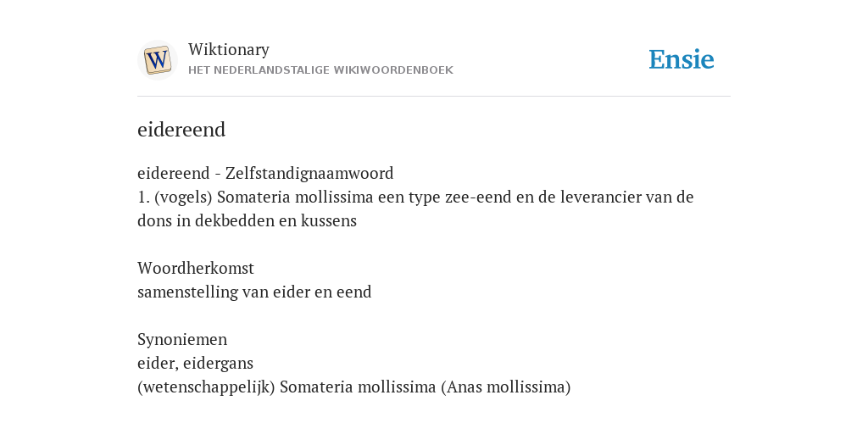Click the Synoniemen section label
Image resolution: width=868 pixels, height=434 pixels.
coord(182,339)
